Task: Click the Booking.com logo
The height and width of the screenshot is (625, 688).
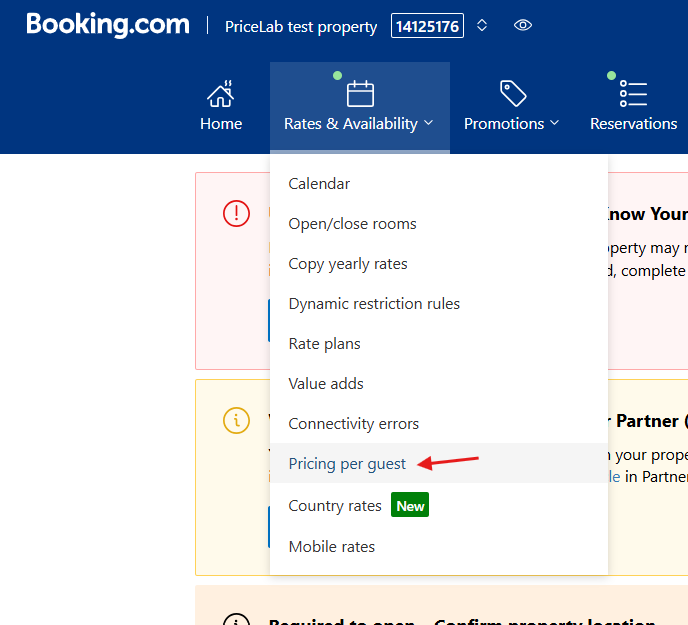Action: click(108, 25)
